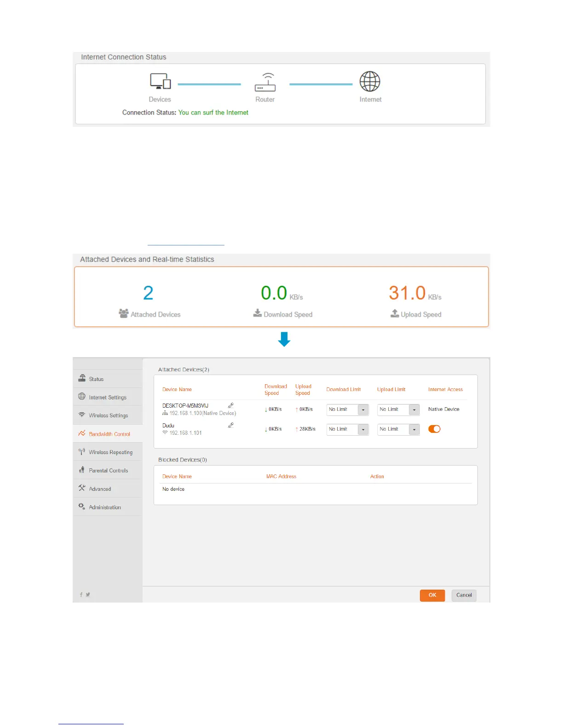Click the Upload Speed tray icon

(395, 313)
